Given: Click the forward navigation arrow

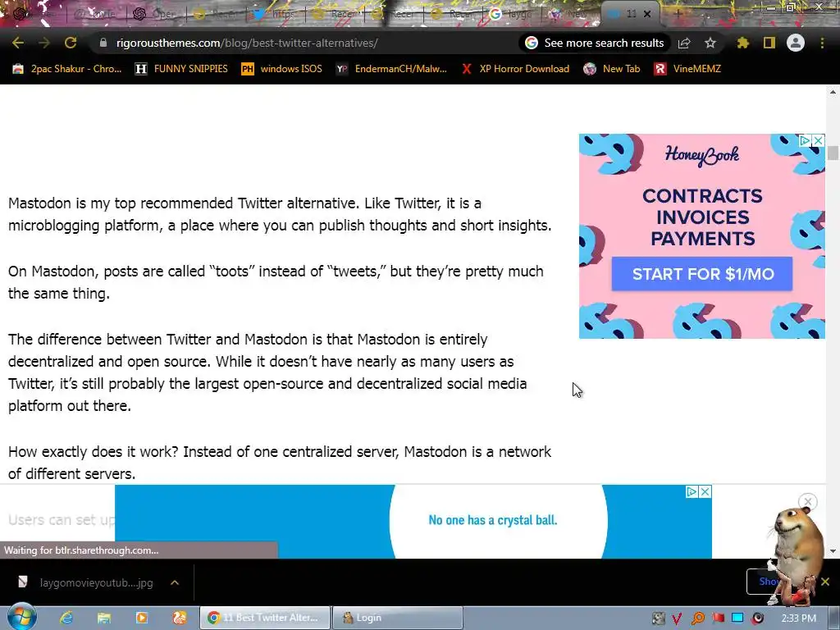Looking at the screenshot, I should point(44,43).
